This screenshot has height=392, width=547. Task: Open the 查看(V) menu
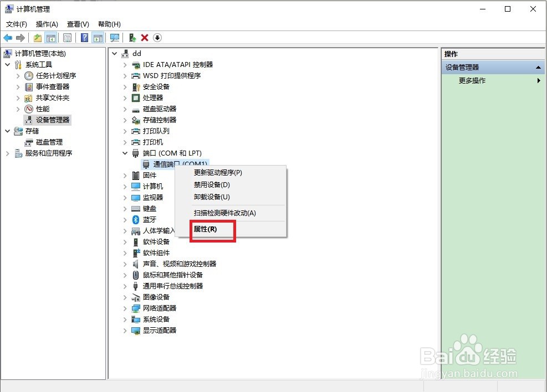click(78, 24)
